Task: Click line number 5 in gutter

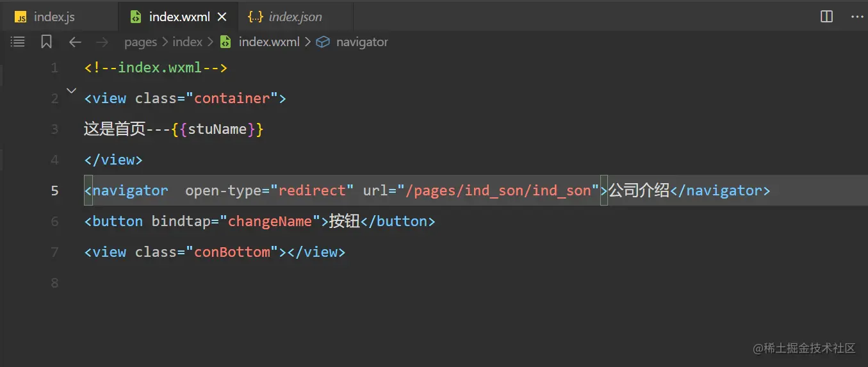Action: (54, 191)
